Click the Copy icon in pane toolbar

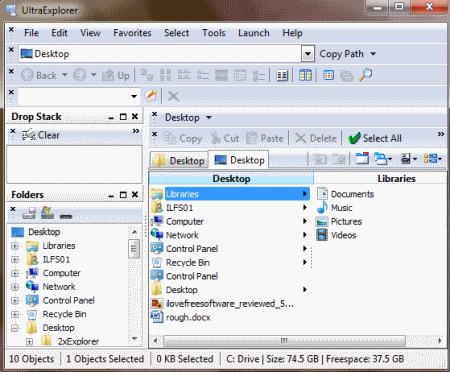coord(183,138)
